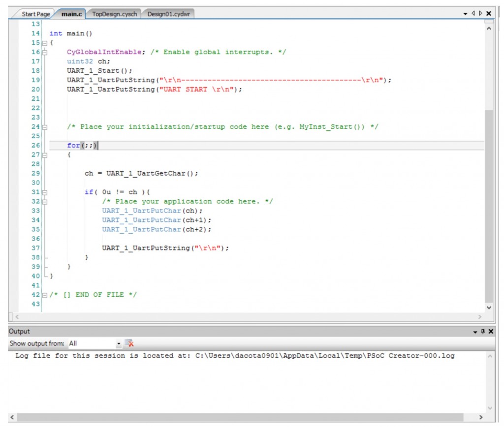Click the 'UART START' string literal
The height and width of the screenshot is (427, 504).
[x=196, y=90]
